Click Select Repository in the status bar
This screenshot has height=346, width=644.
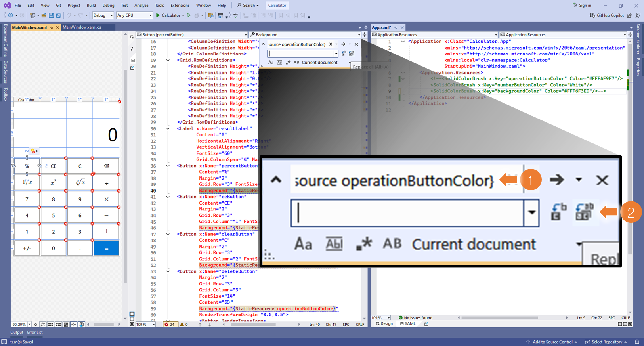pyautogui.click(x=606, y=342)
